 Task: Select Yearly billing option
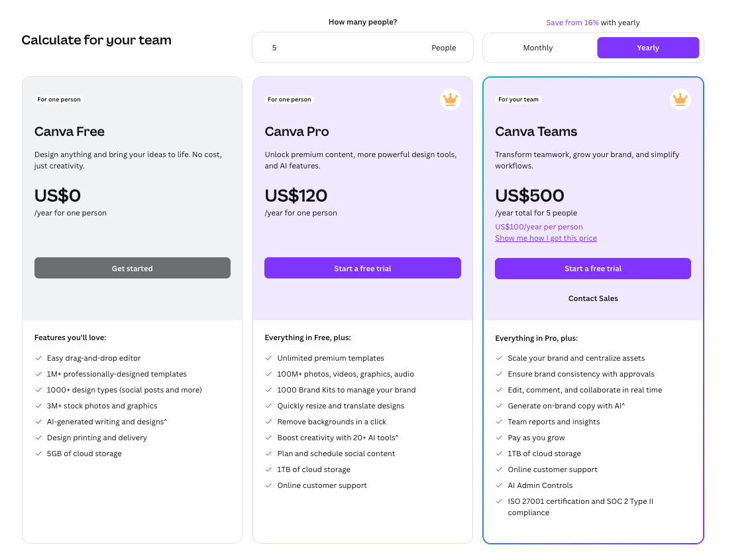click(x=648, y=48)
